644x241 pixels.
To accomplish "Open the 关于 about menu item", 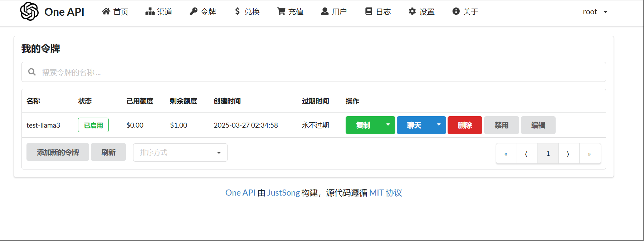I will click(x=465, y=12).
